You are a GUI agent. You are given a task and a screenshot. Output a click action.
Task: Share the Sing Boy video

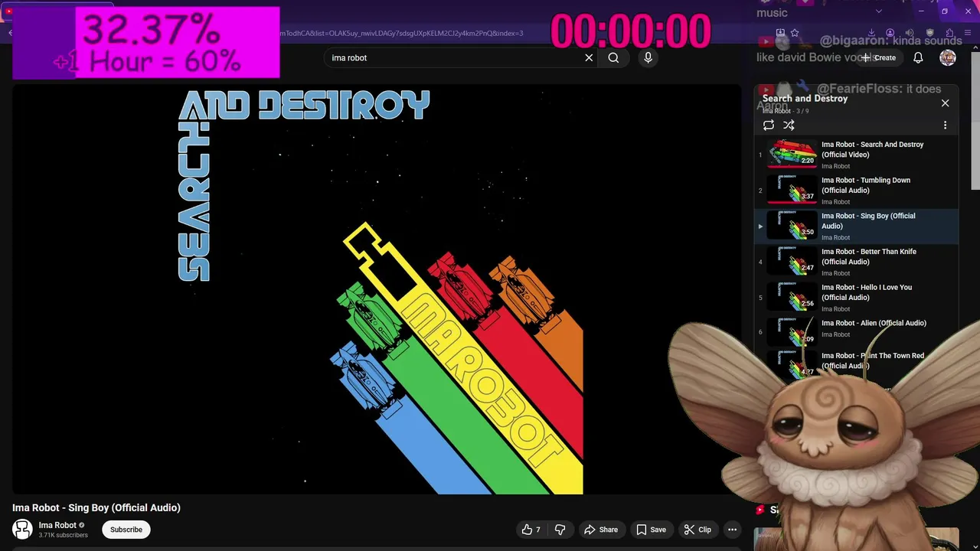click(x=601, y=530)
